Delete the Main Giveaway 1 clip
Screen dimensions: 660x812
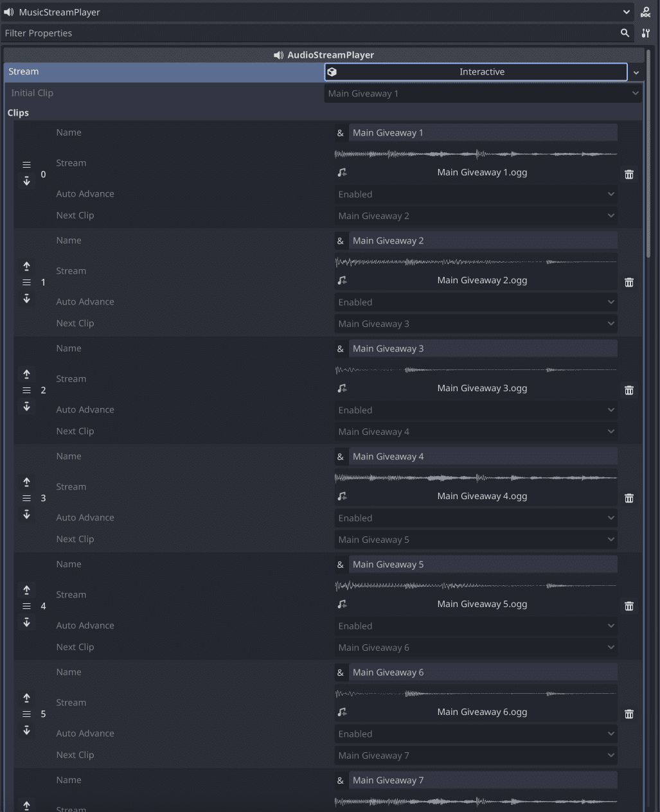(x=629, y=174)
